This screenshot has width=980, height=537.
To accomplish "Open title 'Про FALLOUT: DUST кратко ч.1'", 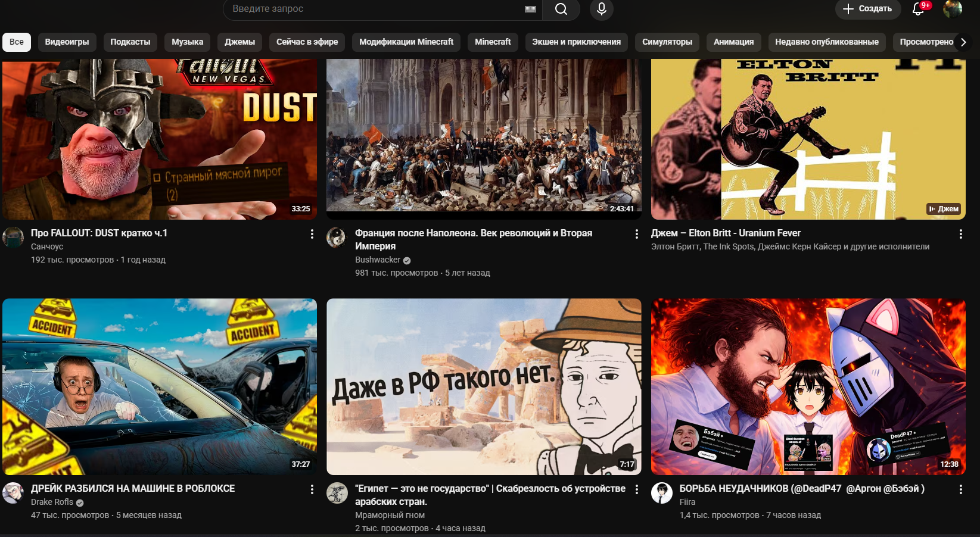I will point(99,233).
